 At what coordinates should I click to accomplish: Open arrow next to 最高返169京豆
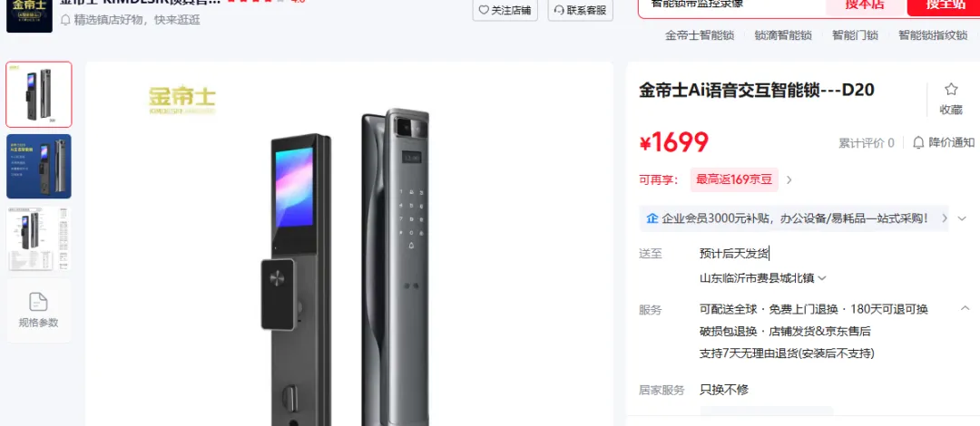pos(789,179)
